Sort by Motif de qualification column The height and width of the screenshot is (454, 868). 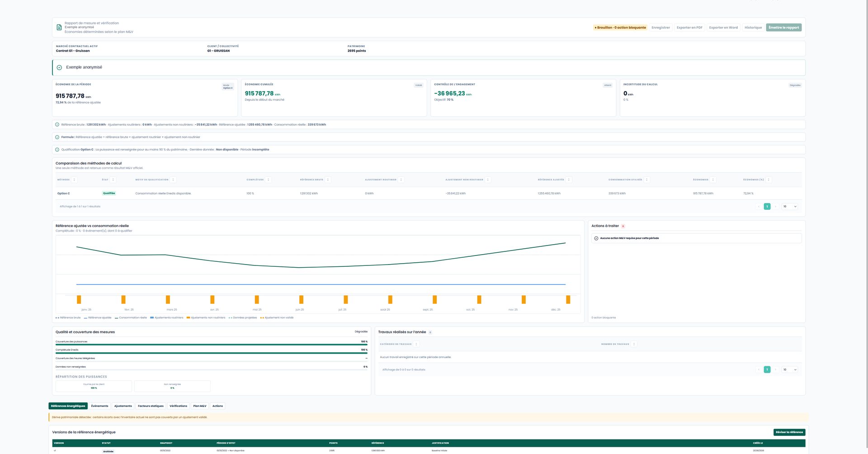[173, 180]
